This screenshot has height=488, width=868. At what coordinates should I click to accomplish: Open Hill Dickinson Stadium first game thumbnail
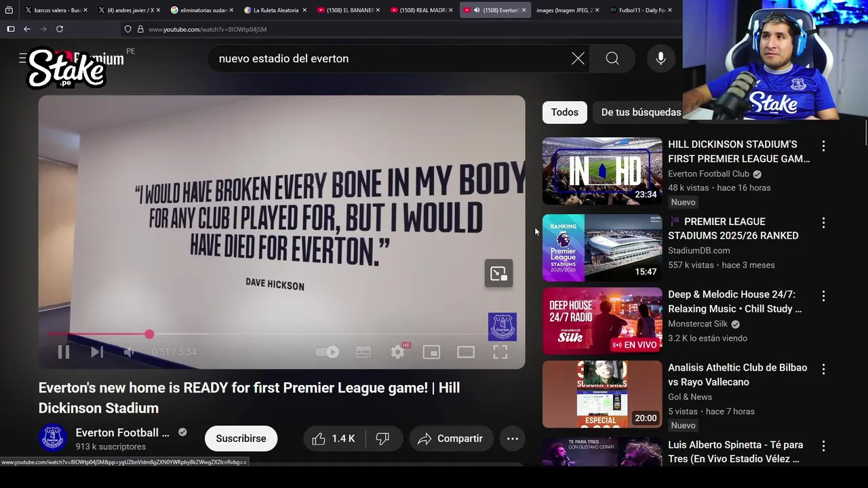point(602,171)
